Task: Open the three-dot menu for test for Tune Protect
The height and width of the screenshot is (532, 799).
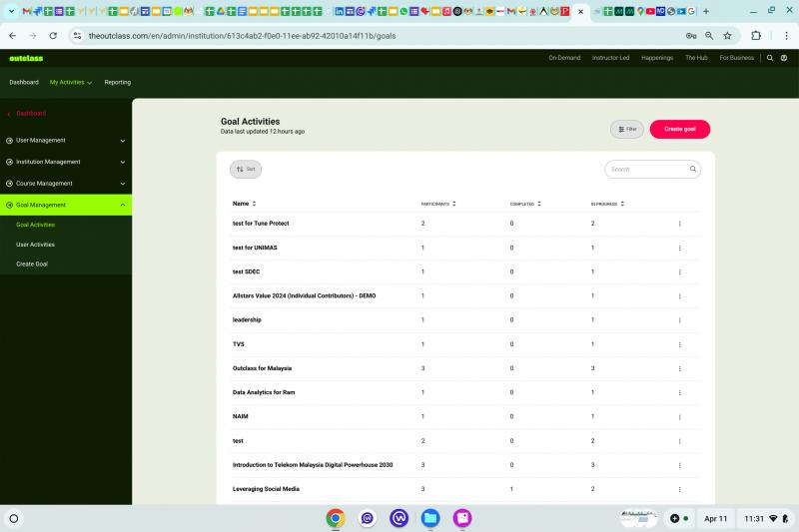Action: (x=679, y=224)
